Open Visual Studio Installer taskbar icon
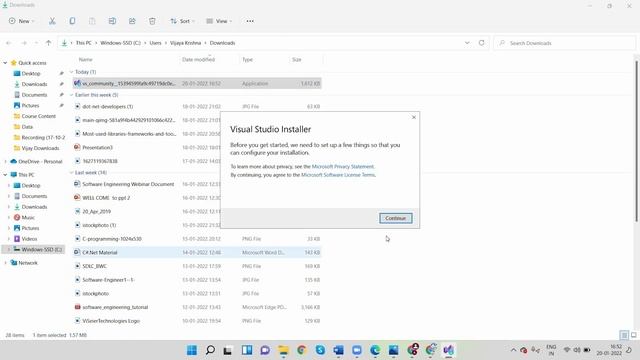 pos(449,350)
